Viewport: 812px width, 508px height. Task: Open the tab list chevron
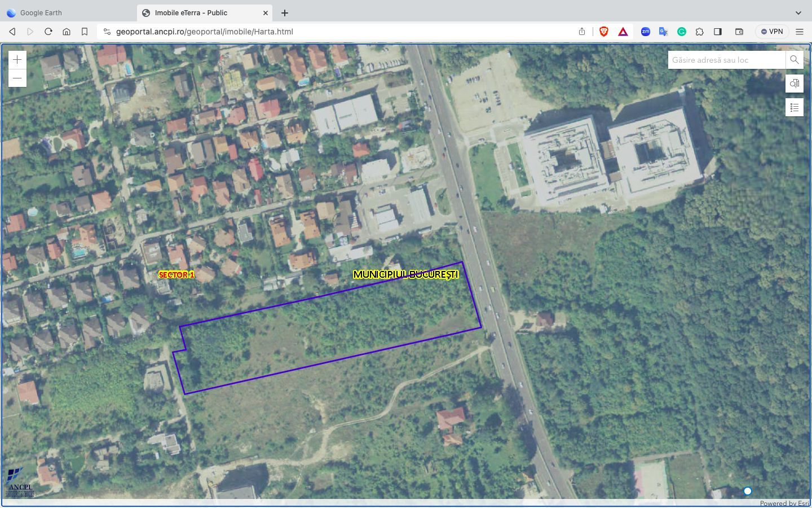(x=799, y=12)
